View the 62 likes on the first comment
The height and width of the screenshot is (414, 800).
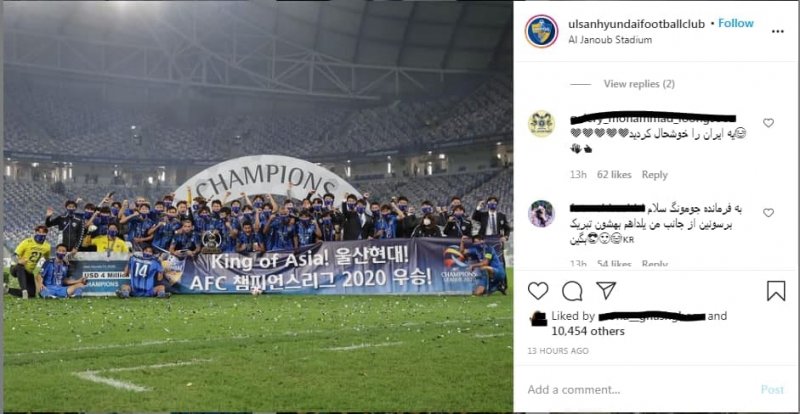click(x=614, y=175)
